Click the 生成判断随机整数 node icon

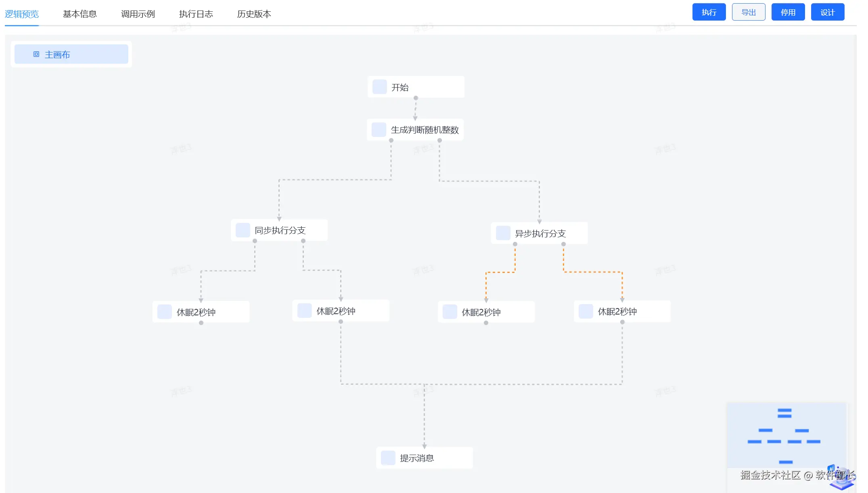pos(379,130)
